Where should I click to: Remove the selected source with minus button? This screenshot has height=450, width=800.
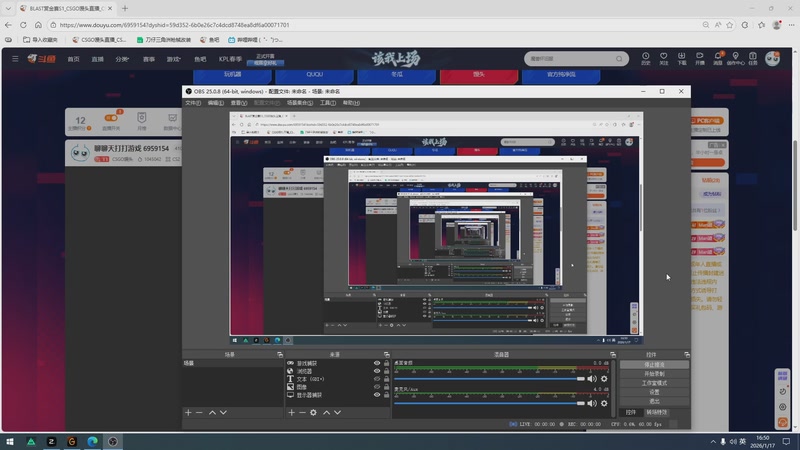click(302, 412)
